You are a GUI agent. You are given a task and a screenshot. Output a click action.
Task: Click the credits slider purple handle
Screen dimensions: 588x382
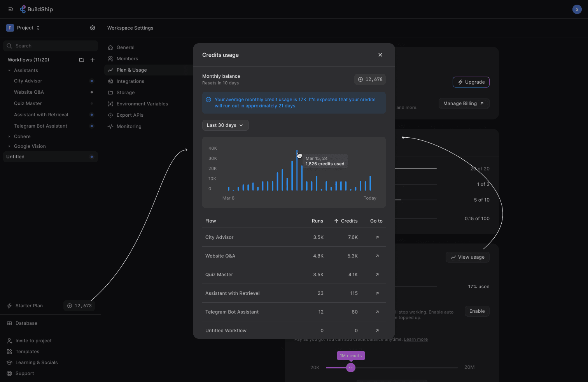(x=351, y=368)
